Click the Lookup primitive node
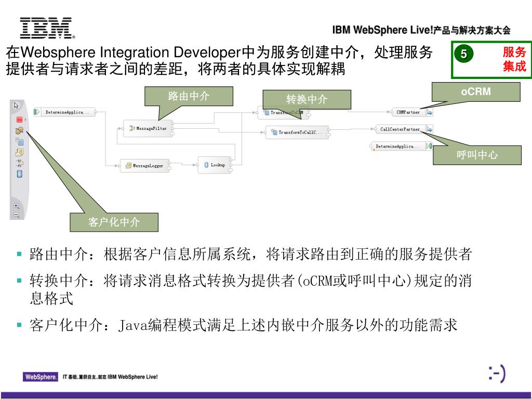This screenshot has width=532, height=399. [x=215, y=165]
